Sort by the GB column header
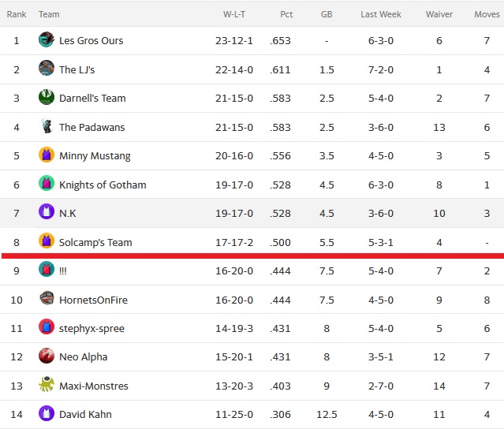The height and width of the screenshot is (429, 504). click(327, 14)
